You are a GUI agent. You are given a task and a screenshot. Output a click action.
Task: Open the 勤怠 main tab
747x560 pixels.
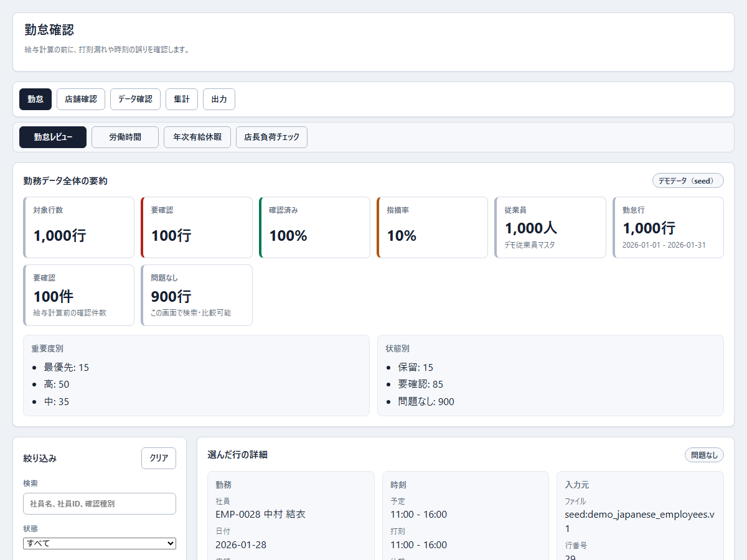coord(35,99)
